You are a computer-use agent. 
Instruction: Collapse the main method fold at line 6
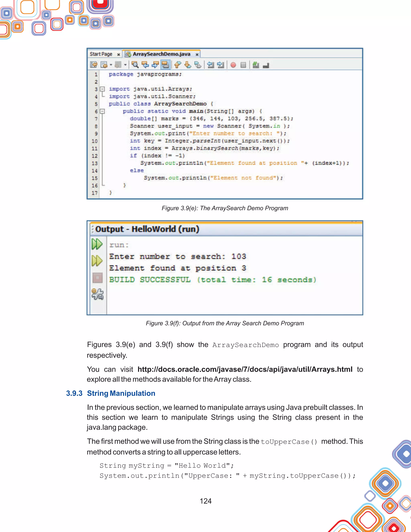(x=103, y=111)
